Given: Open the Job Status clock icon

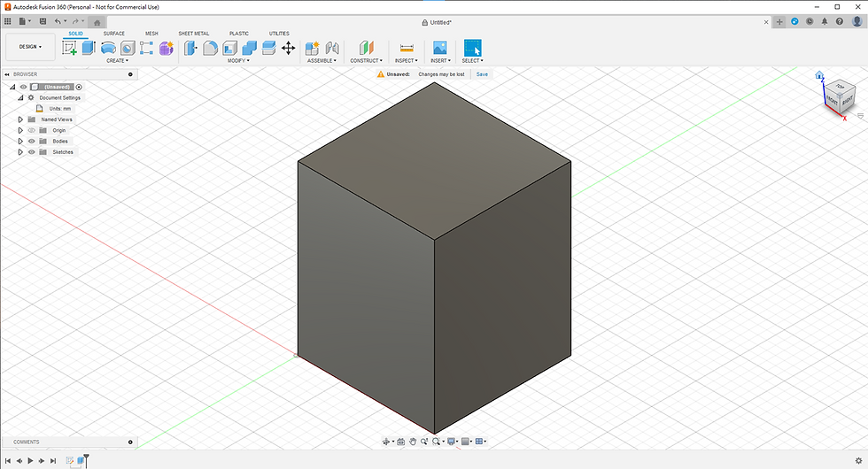Looking at the screenshot, I should pyautogui.click(x=810, y=21).
